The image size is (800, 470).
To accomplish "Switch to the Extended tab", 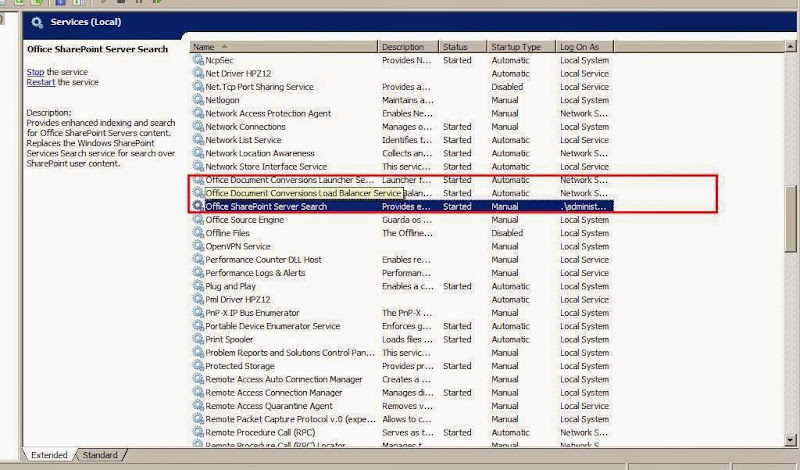I will click(x=49, y=455).
